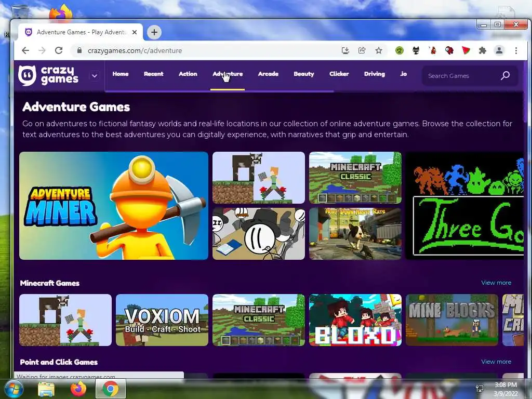Image resolution: width=532 pixels, height=399 pixels.
Task: Click the network icon in system tray
Action: [x=480, y=389]
